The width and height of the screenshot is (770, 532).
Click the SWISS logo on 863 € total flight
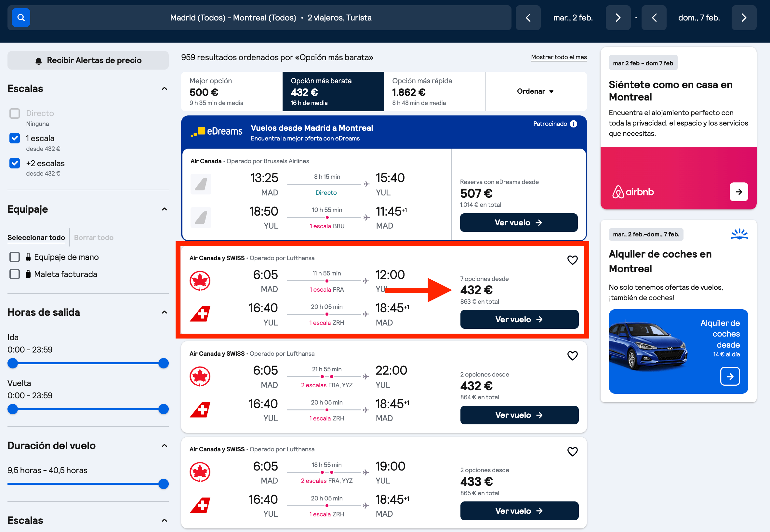tap(200, 314)
